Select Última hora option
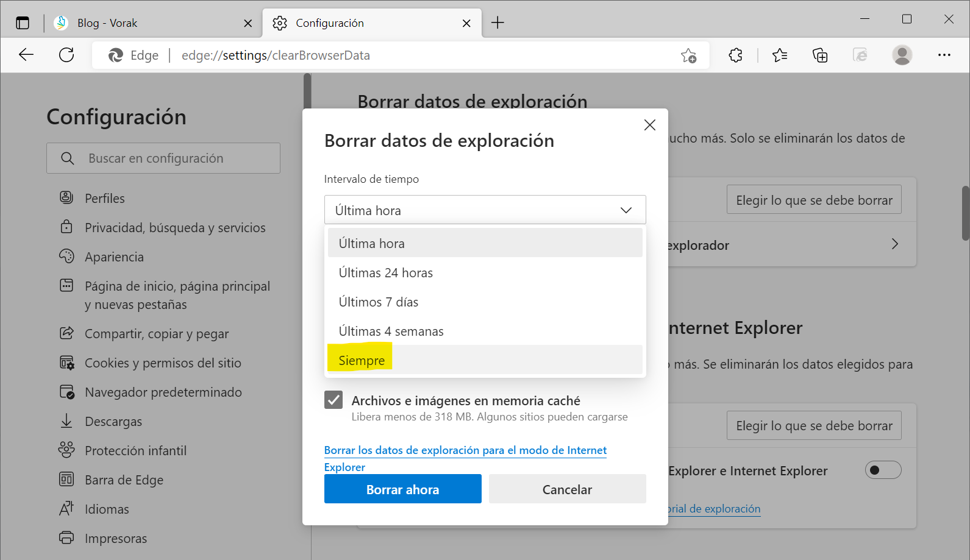 click(485, 243)
